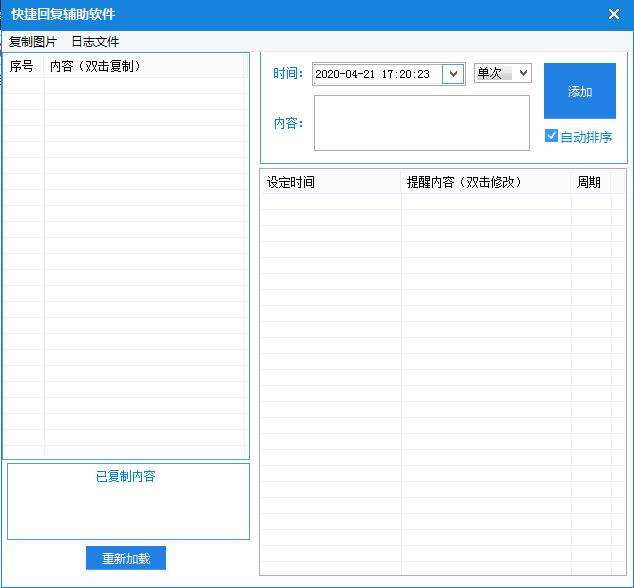Viewport: 634px width, 588px height.
Task: Click the 序号 column header
Action: click(x=22, y=66)
